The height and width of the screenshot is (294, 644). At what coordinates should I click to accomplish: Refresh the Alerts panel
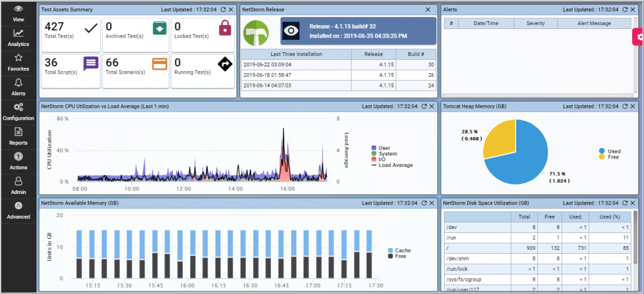[x=625, y=9]
